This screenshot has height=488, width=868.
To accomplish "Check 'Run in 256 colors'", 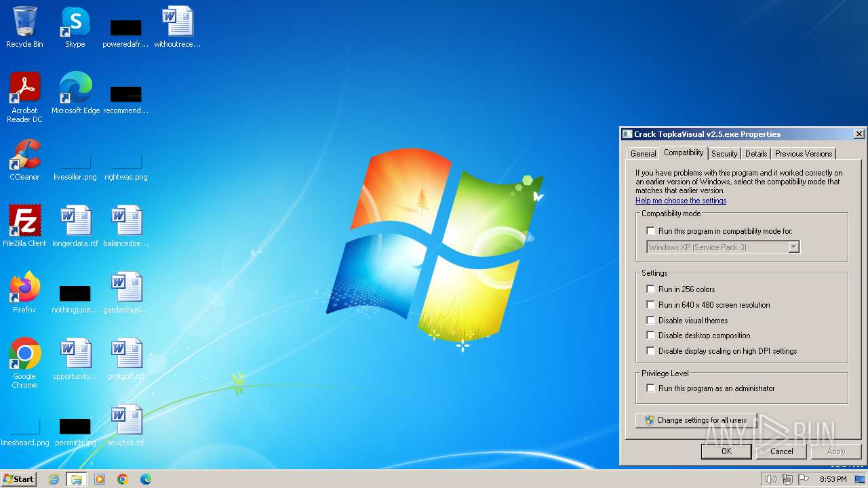I will (651, 289).
